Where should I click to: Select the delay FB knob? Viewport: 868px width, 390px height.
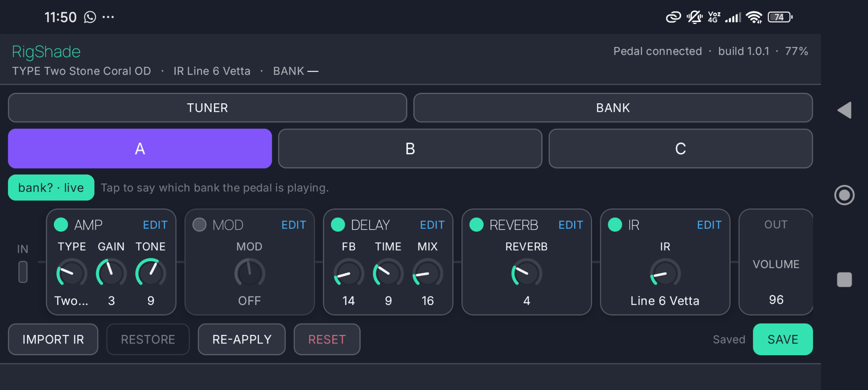point(349,274)
